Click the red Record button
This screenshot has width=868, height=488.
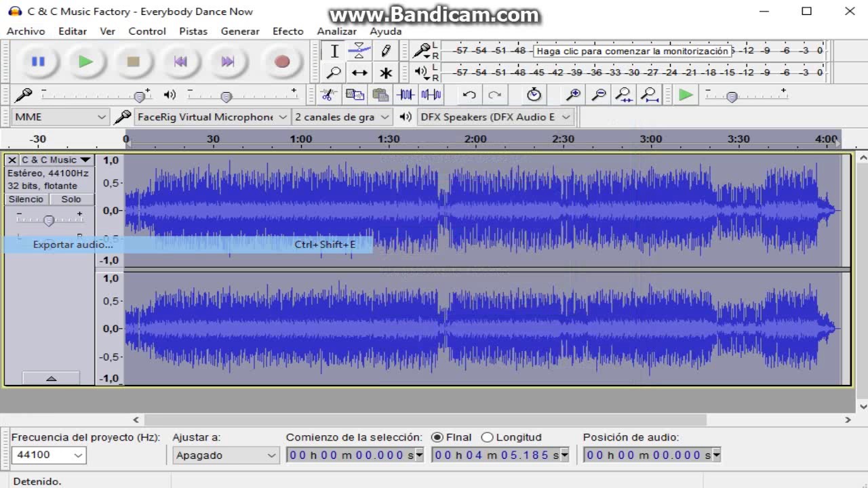(x=282, y=62)
